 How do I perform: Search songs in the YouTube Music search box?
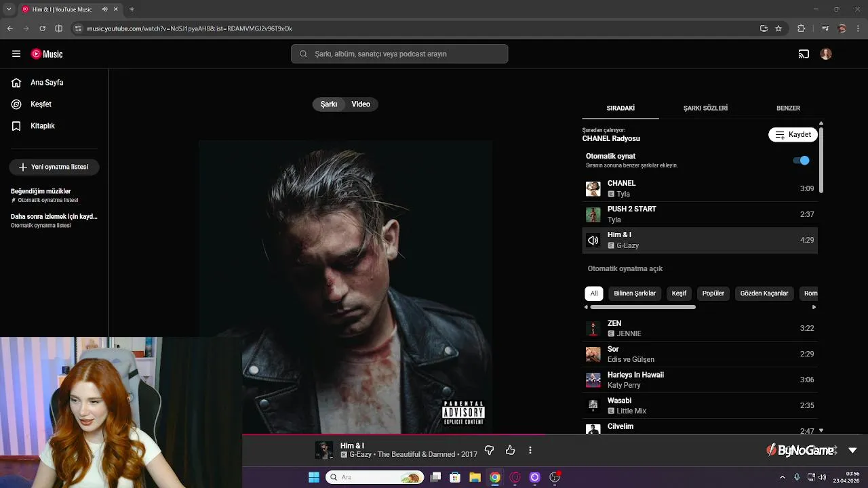point(399,54)
